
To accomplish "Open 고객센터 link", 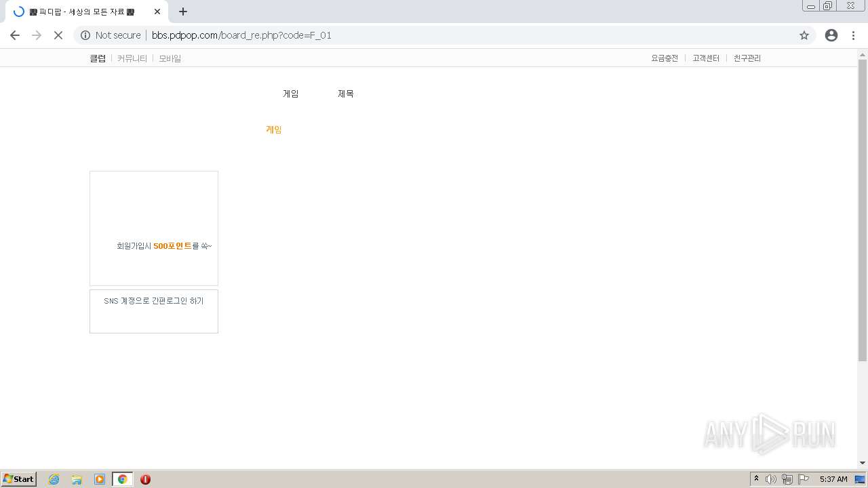I will pos(706,58).
